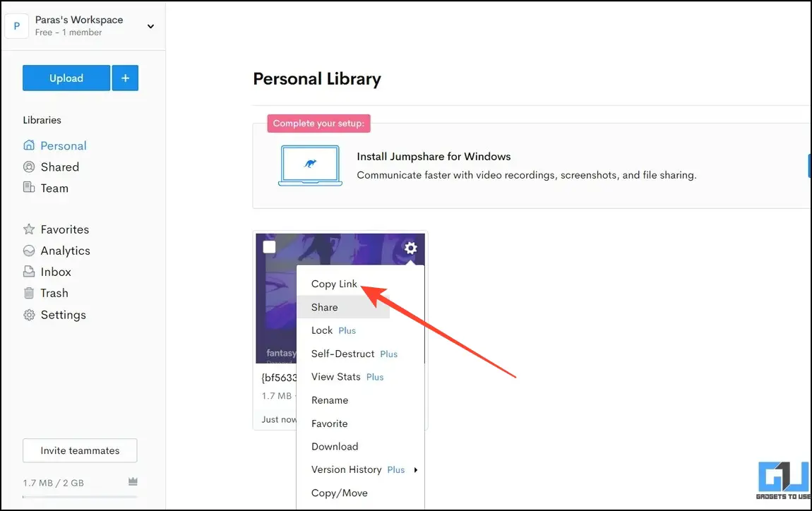The width and height of the screenshot is (812, 511).
Task: Click the Inbox tray icon
Action: [29, 272]
